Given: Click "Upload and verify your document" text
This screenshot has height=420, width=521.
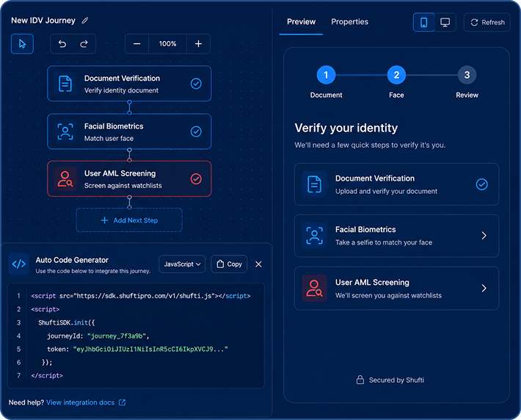Looking at the screenshot, I should [386, 191].
